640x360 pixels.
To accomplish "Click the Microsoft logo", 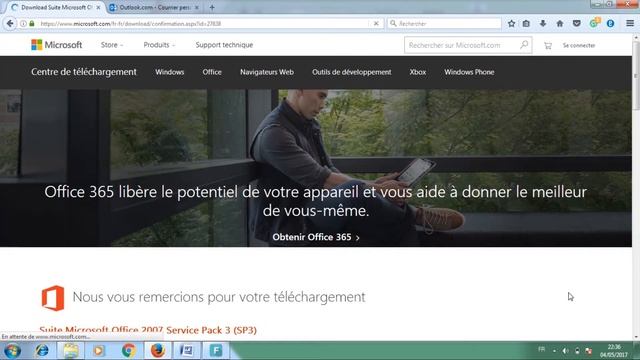I will pos(57,45).
